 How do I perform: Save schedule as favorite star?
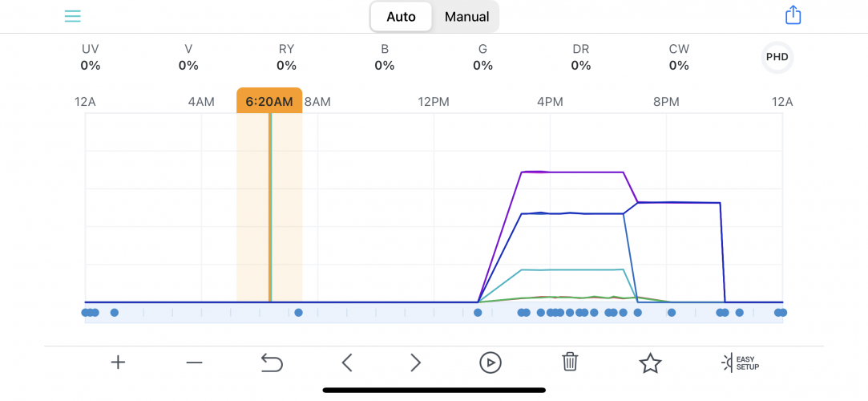tap(650, 363)
